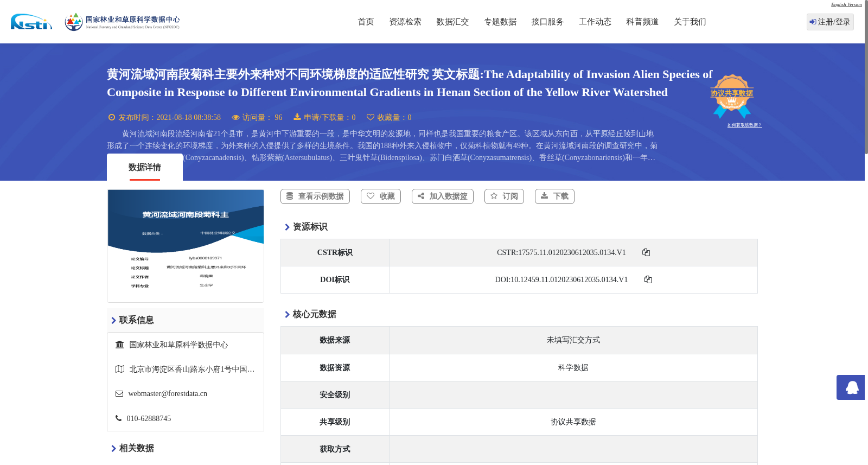
Task: Open 科普频道
Action: tap(642, 22)
